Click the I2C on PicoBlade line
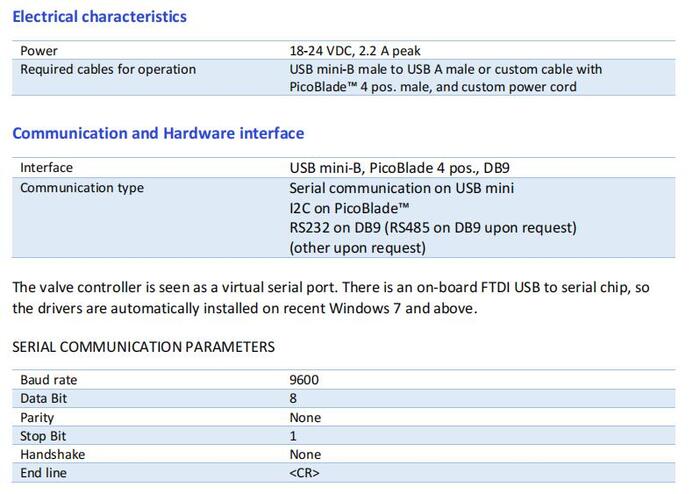This screenshot has height=494, width=700. pyautogui.click(x=349, y=208)
